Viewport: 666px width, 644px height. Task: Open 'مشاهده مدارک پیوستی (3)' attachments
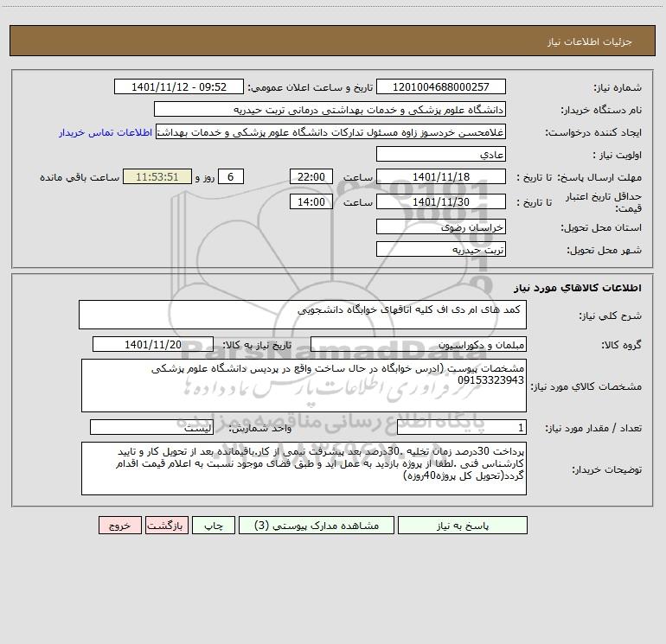tap(317, 526)
